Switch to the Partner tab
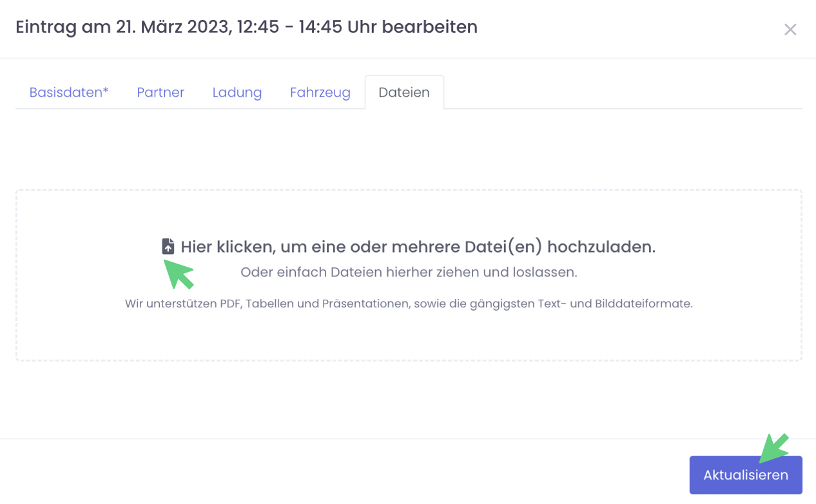 pyautogui.click(x=160, y=92)
